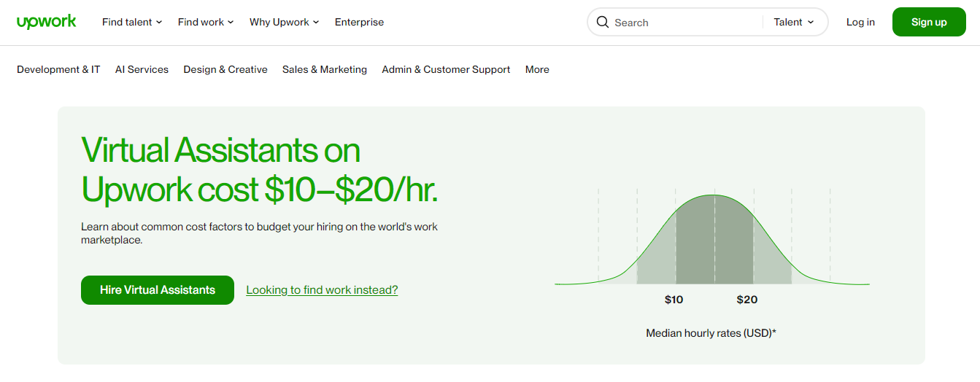This screenshot has height=382, width=980.
Task: Click the bell curve rate chart
Action: [712, 237]
